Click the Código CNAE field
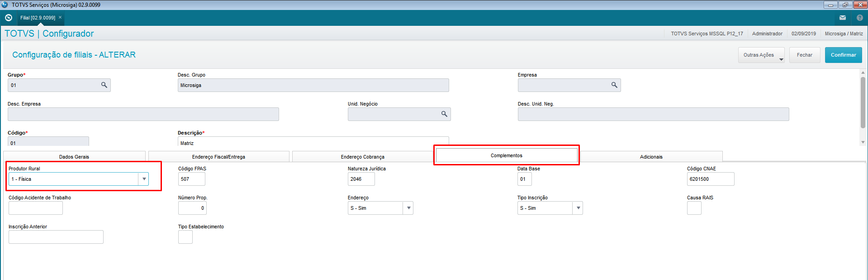This screenshot has width=868, height=280. point(710,179)
